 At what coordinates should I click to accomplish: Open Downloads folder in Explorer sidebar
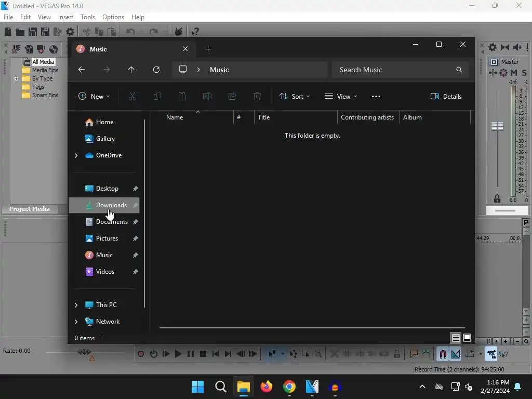point(104,205)
